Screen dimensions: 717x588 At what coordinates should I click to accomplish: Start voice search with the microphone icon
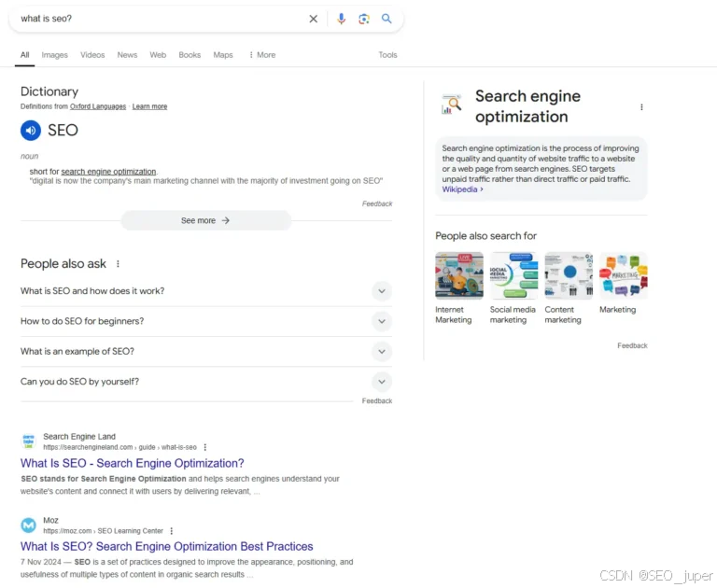(341, 19)
